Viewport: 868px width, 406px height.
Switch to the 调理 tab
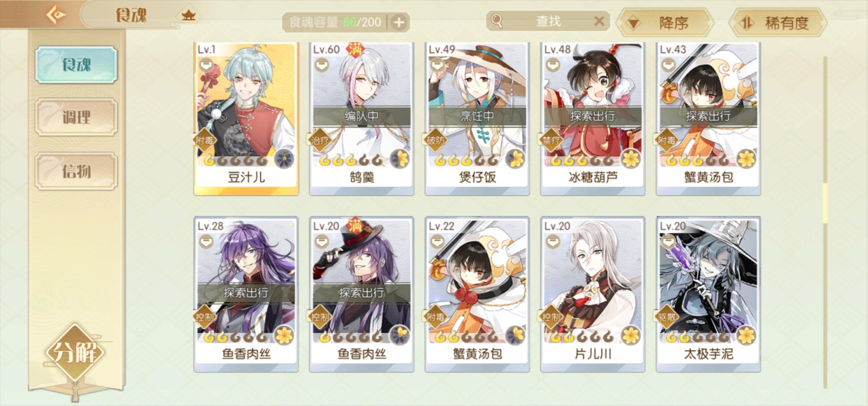[76, 117]
